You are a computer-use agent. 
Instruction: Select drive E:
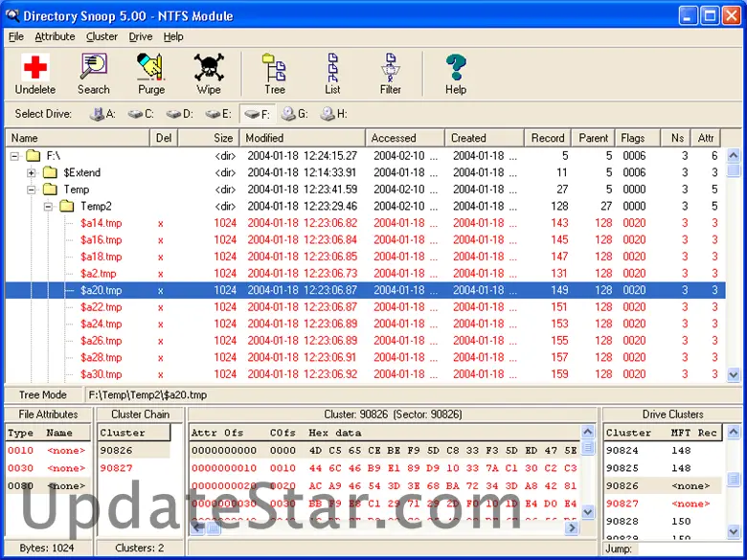coord(218,114)
